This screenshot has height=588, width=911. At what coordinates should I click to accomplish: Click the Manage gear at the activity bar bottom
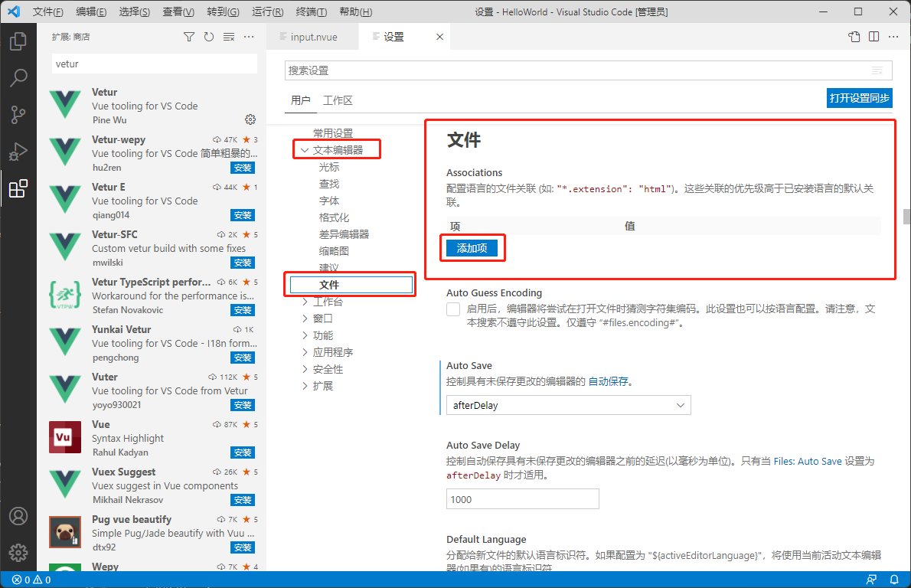pos(18,552)
